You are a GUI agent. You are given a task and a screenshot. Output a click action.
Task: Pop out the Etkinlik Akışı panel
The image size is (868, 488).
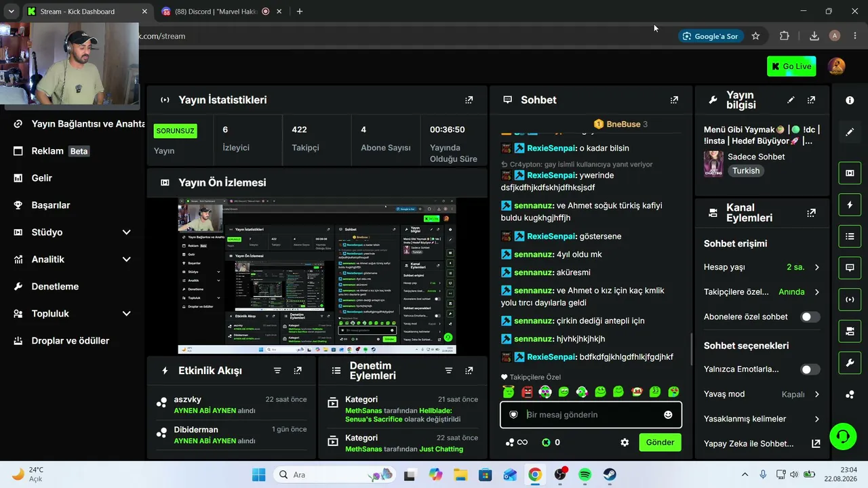(x=298, y=371)
